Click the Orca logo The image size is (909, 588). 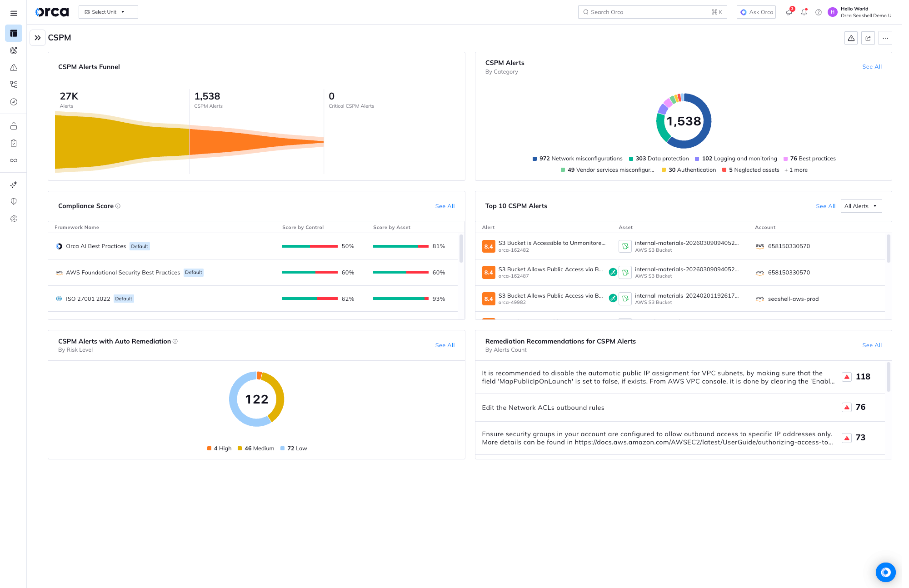(52, 12)
